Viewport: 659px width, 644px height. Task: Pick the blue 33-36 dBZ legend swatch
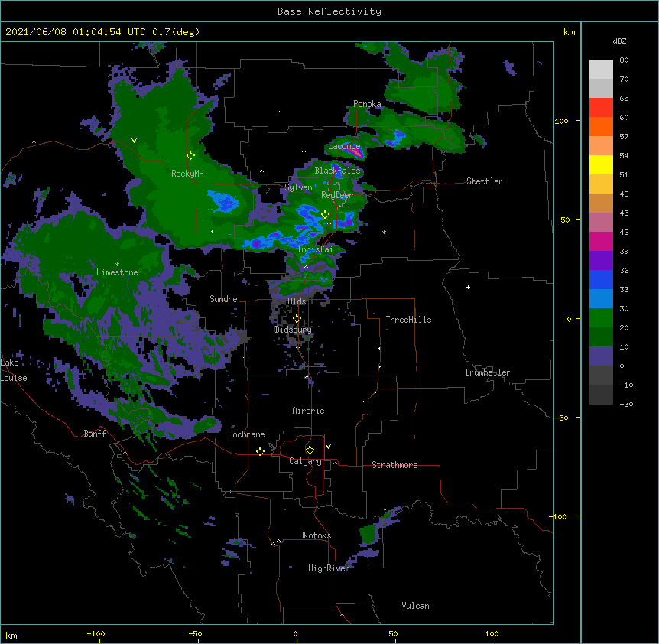click(601, 280)
